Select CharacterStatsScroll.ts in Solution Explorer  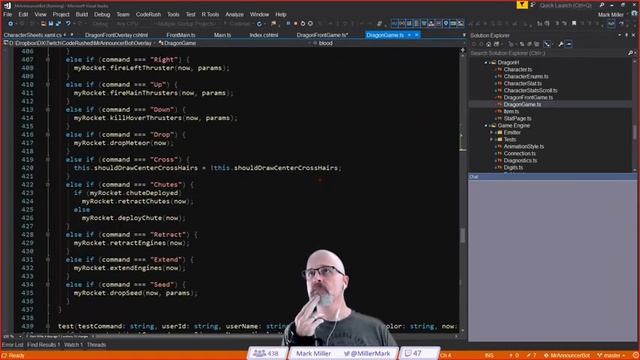530,91
